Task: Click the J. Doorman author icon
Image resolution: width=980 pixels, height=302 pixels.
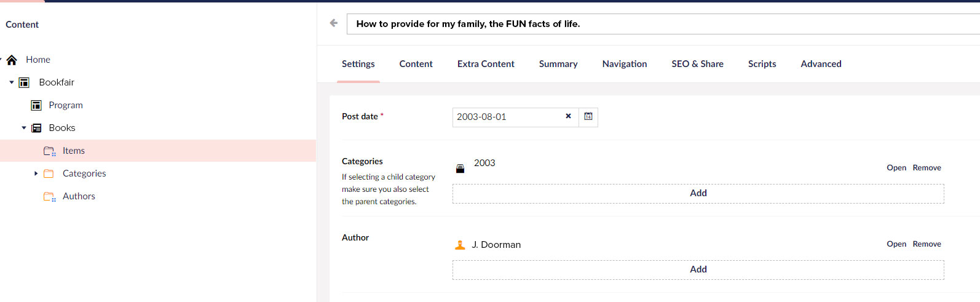Action: tap(460, 245)
